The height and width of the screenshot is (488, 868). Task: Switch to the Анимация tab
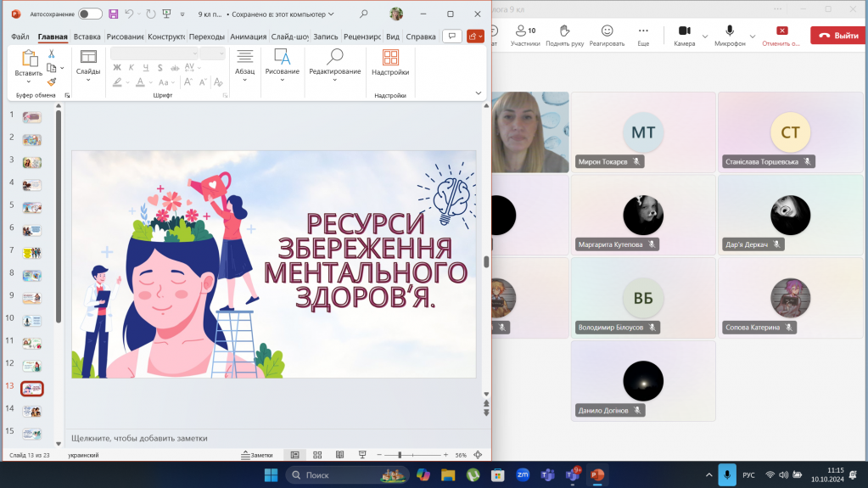coord(248,36)
